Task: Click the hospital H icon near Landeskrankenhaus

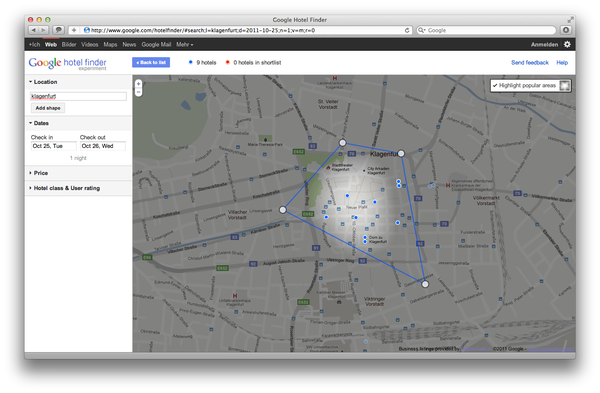Action: point(335,78)
